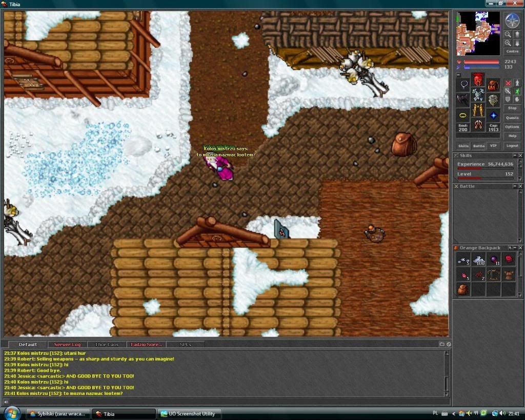The height and width of the screenshot is (420, 525).
Task: Open the Options menu
Action: click(512, 127)
